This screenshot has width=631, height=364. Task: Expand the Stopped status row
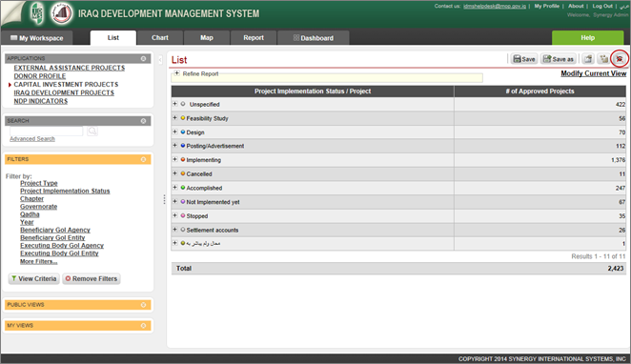coord(174,215)
